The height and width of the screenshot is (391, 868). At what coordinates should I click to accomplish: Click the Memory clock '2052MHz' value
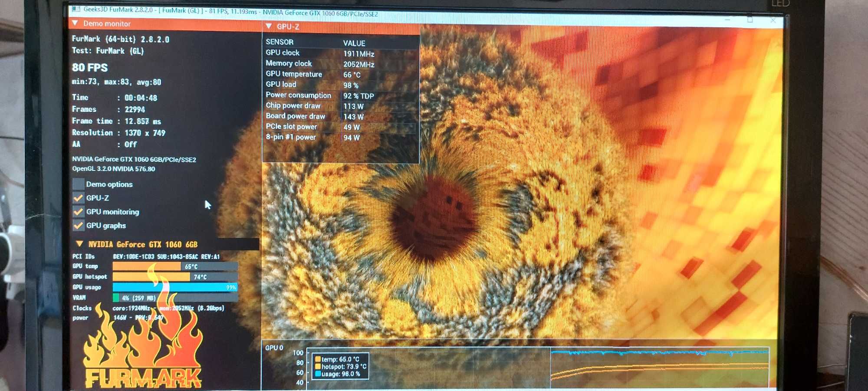point(358,64)
